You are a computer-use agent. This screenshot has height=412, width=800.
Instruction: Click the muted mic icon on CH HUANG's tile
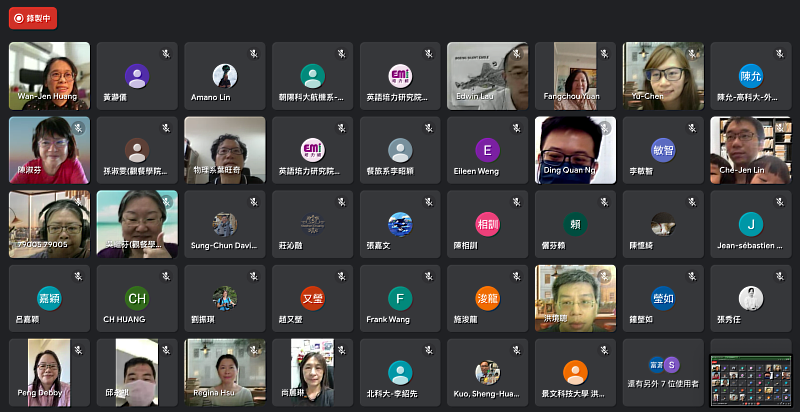coord(166,276)
